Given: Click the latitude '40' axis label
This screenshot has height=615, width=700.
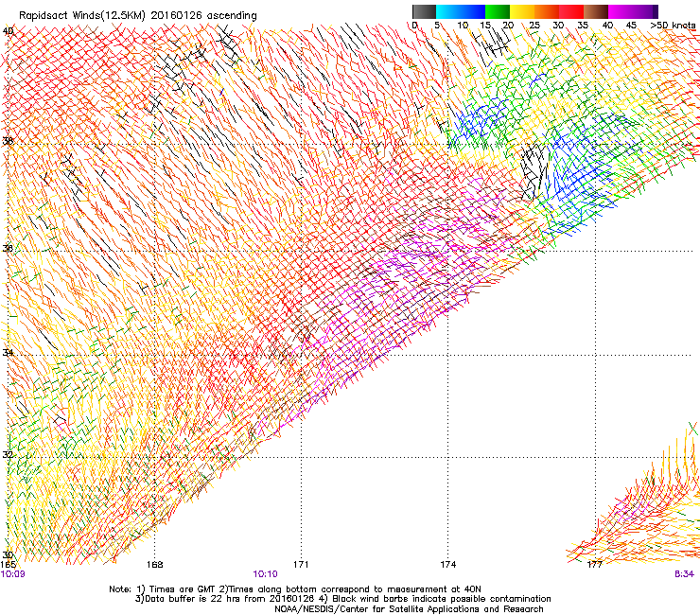Looking at the screenshot, I should click(8, 31).
